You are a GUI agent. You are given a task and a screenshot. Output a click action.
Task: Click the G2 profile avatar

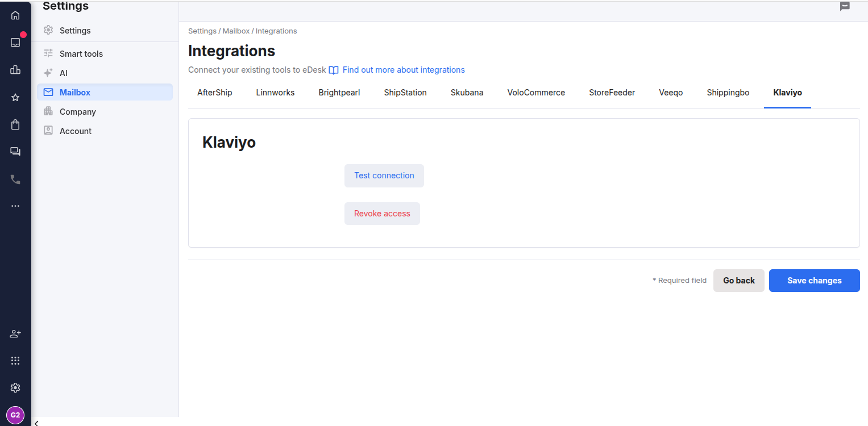point(15,415)
